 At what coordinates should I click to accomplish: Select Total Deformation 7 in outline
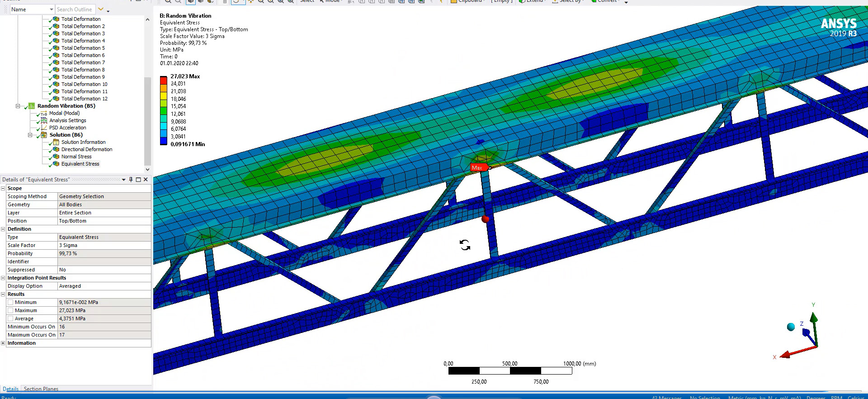tap(83, 62)
